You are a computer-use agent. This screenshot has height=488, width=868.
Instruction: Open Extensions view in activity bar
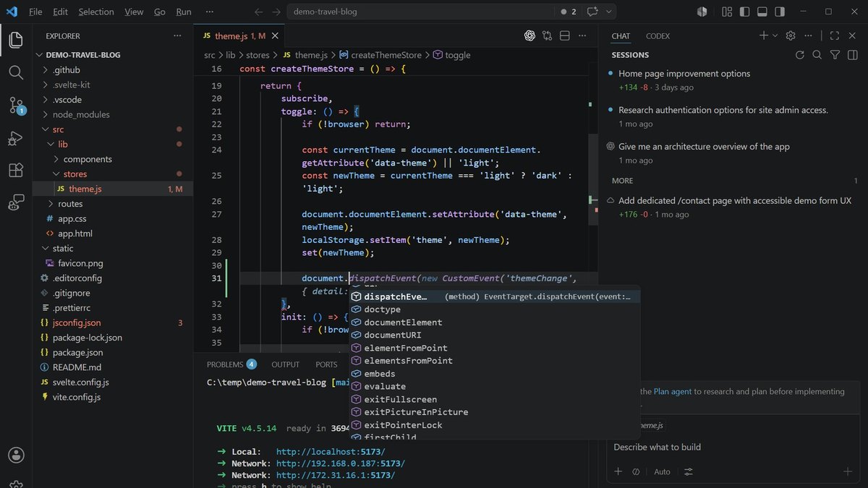click(16, 171)
